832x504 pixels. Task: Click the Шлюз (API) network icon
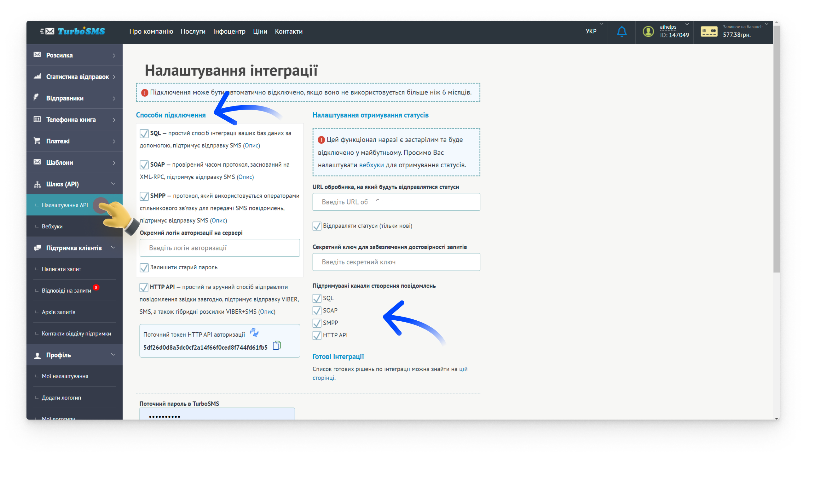pyautogui.click(x=38, y=184)
